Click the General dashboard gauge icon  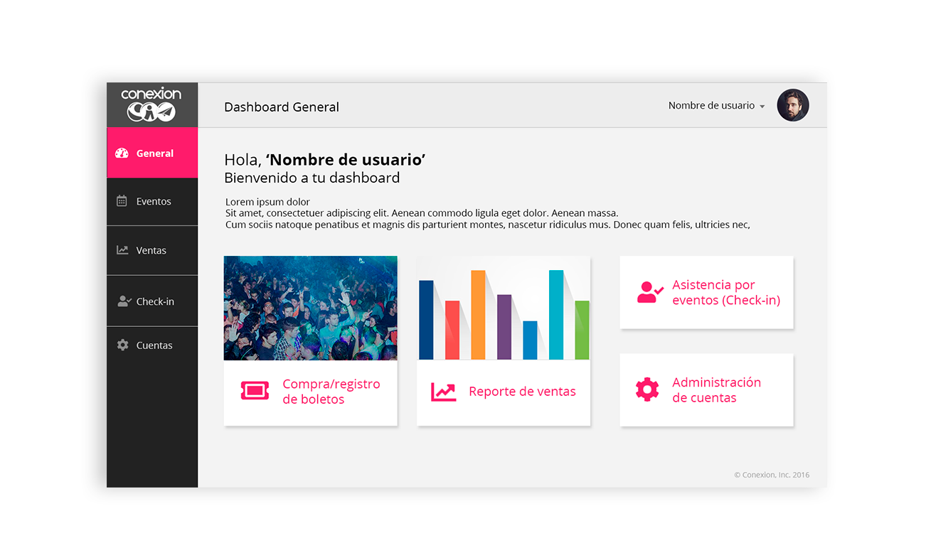122,153
